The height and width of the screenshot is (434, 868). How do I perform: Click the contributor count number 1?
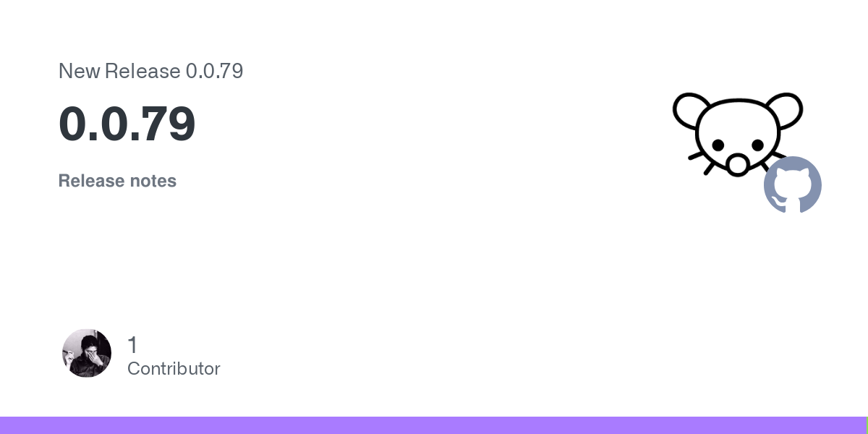pos(132,345)
